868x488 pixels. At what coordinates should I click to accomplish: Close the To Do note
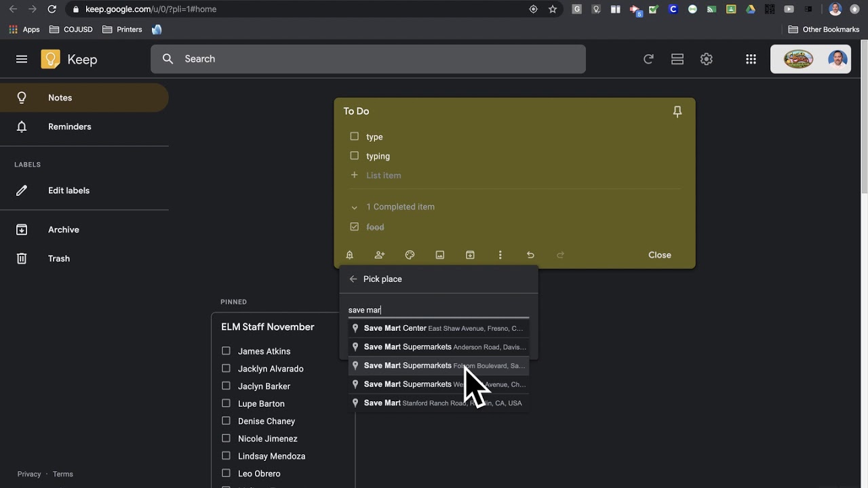tap(660, 255)
